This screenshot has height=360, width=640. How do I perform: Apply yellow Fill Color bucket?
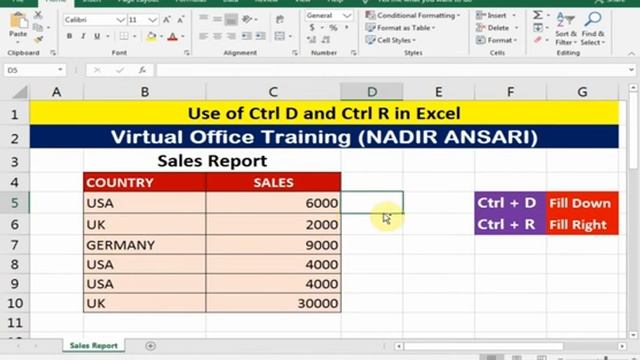(x=151, y=36)
